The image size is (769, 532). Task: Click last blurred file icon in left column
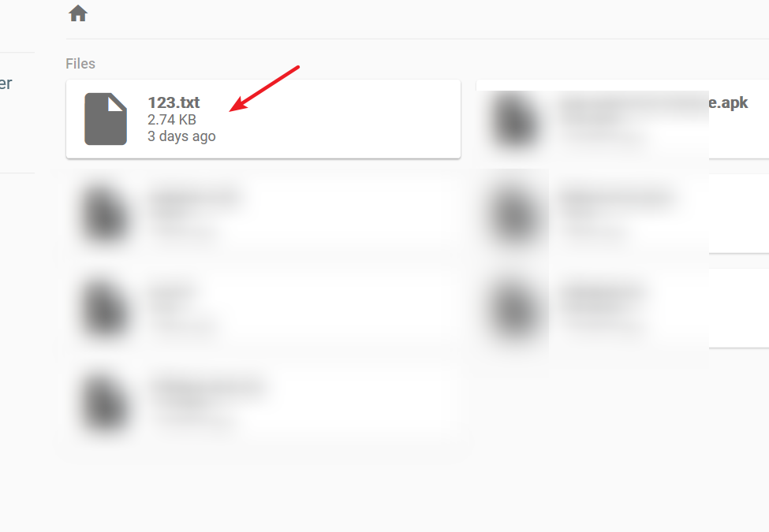point(106,404)
